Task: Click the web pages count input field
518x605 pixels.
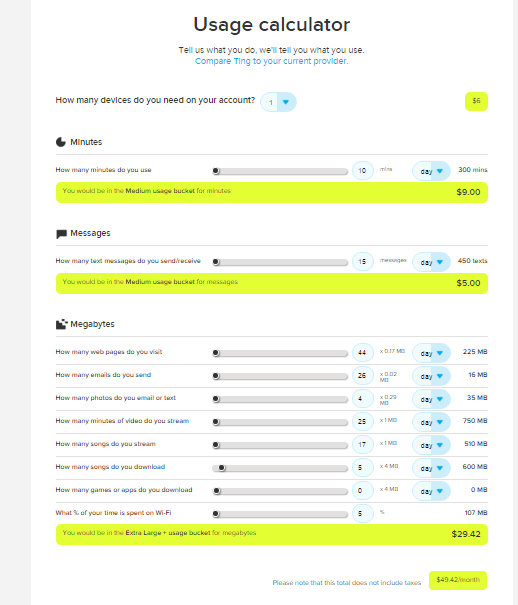Action: tap(363, 353)
